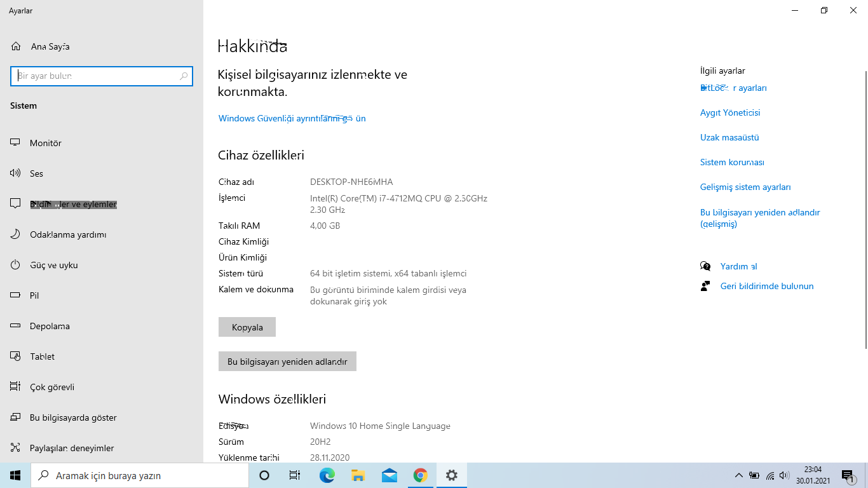868x488 pixels.
Task: Click the volume speaker icon in the tray
Action: pyautogui.click(x=785, y=475)
